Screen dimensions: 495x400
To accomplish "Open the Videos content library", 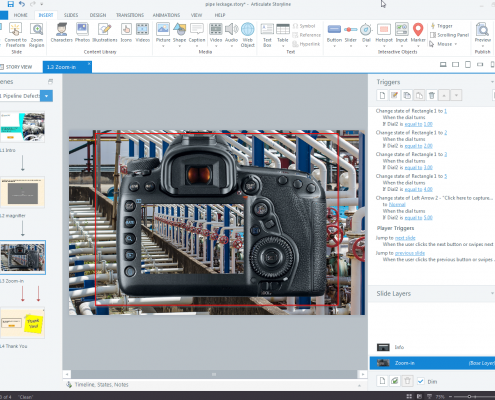I will (143, 33).
